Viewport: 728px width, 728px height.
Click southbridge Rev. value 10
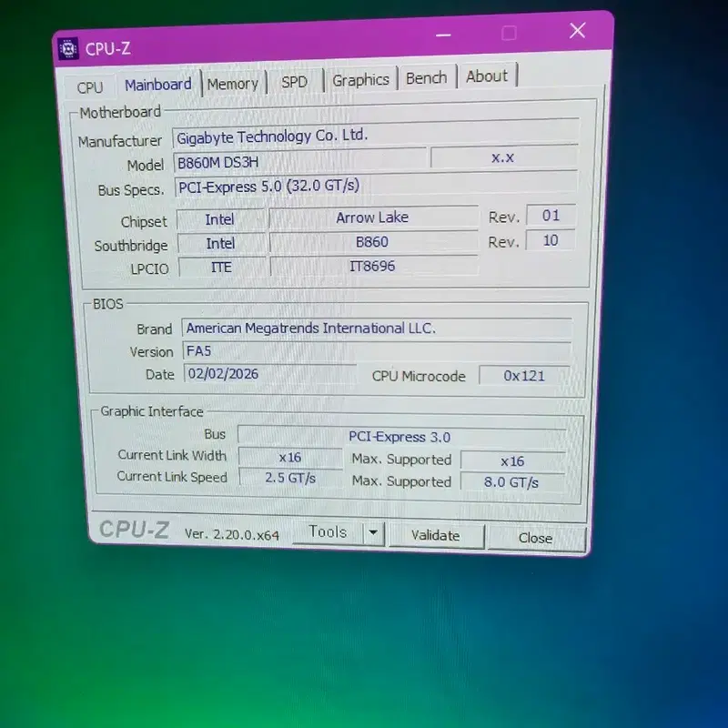point(551,240)
